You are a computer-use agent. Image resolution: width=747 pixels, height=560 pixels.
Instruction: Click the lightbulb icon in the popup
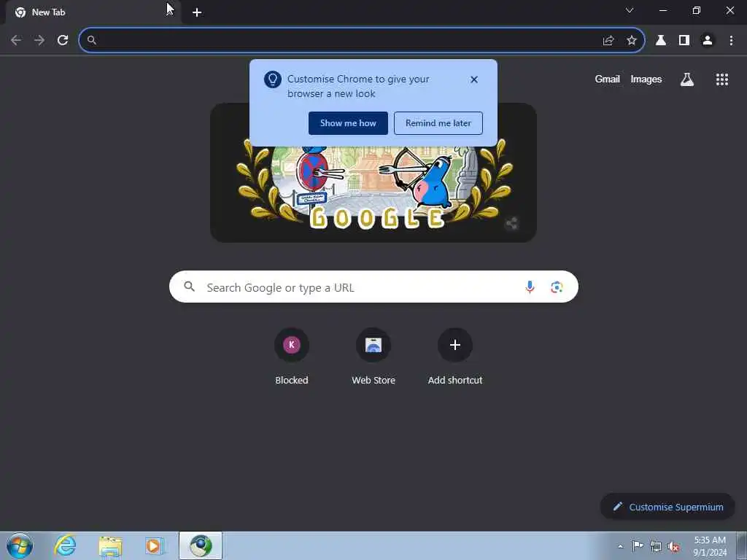pyautogui.click(x=273, y=79)
